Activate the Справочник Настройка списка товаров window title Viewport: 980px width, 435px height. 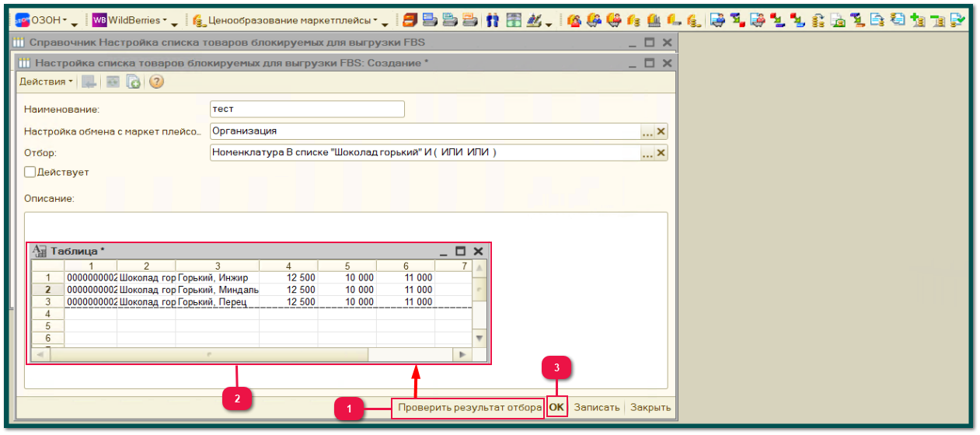click(x=226, y=43)
